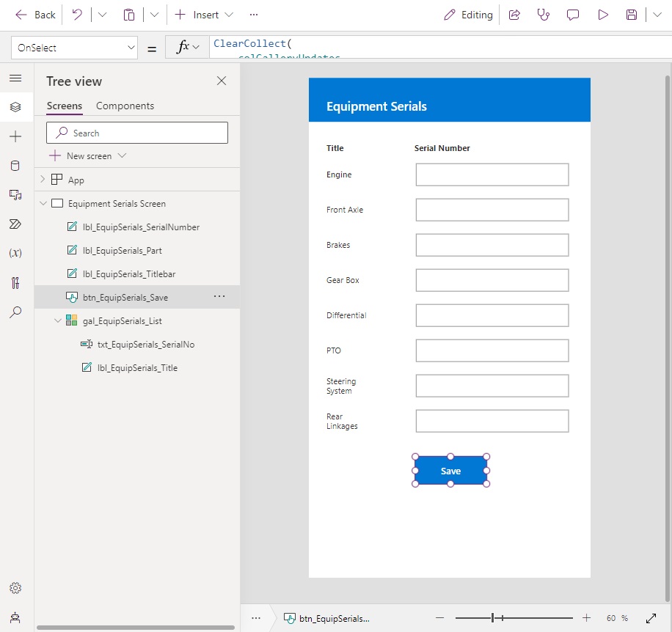Open the OnSelect property dropdown
This screenshot has height=632, width=672.
[x=73, y=47]
